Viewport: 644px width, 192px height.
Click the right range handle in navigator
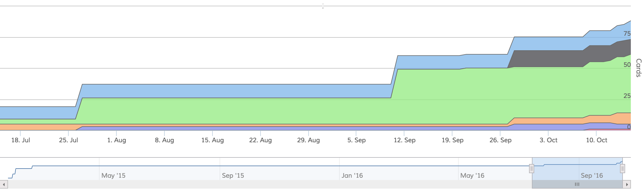coord(623,169)
